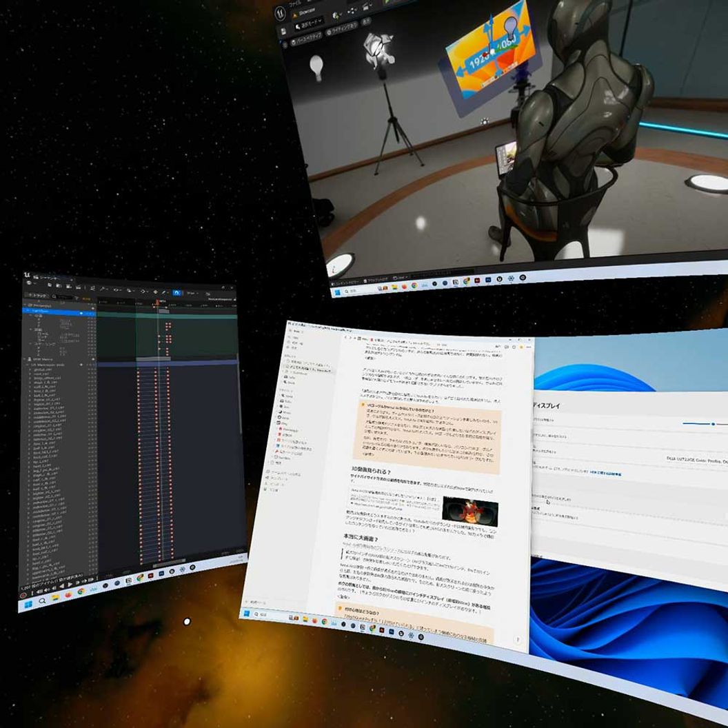This screenshot has width=728, height=728.
Task: Open the パースペクティブ viewport menu
Action: (306, 38)
